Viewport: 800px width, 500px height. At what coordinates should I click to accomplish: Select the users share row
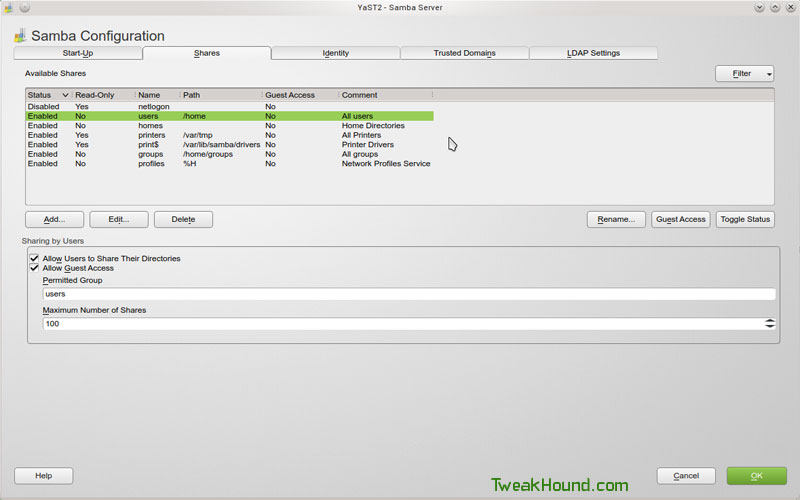pos(230,116)
